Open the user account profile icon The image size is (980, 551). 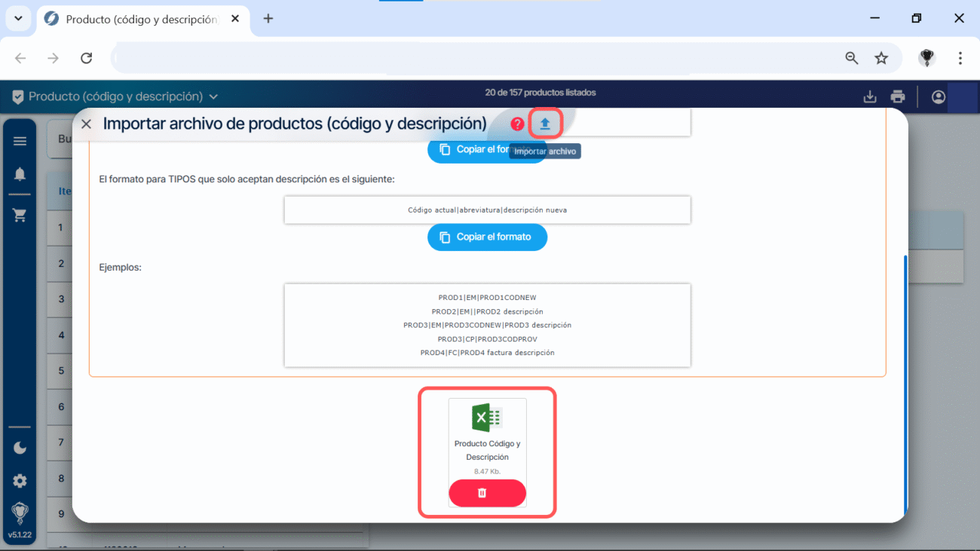click(x=939, y=96)
